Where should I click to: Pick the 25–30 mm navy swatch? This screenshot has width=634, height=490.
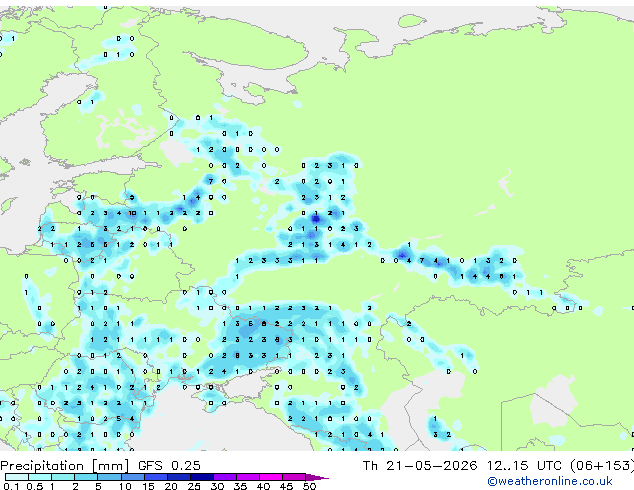click(x=201, y=477)
